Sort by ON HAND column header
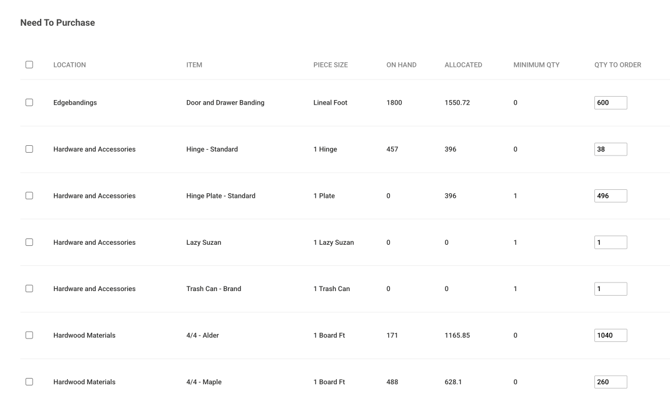 tap(401, 65)
